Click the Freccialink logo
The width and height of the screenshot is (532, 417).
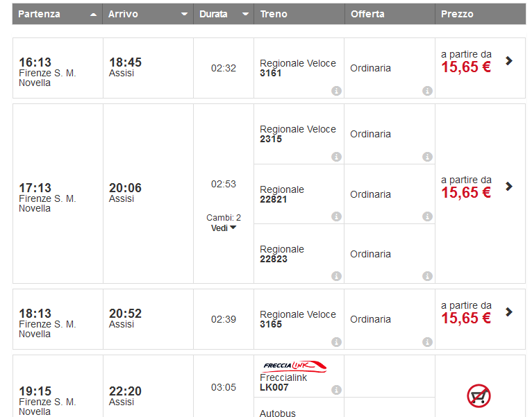(294, 366)
